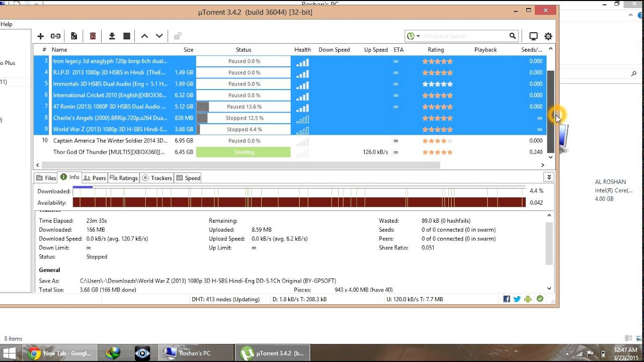644x362 pixels.
Task: Click the Start torrent download-arrow icon
Action: (112, 36)
